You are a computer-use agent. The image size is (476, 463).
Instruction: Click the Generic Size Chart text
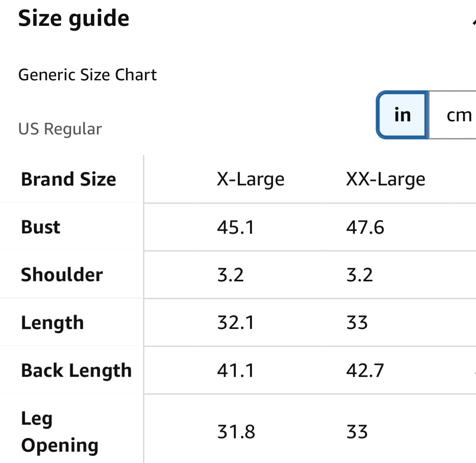(x=87, y=75)
